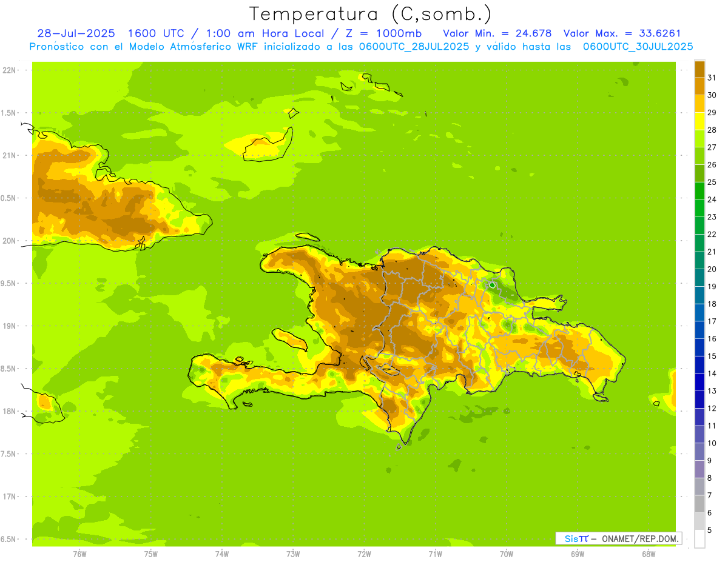Viewport: 728px width, 562px height.
Task: Click the legend band between 23 and 24
Action: pyautogui.click(x=699, y=208)
